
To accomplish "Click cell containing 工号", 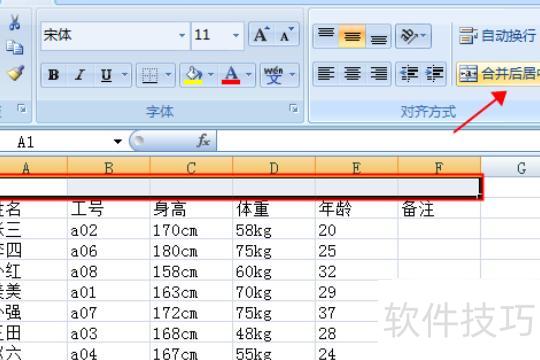I will (x=109, y=208).
